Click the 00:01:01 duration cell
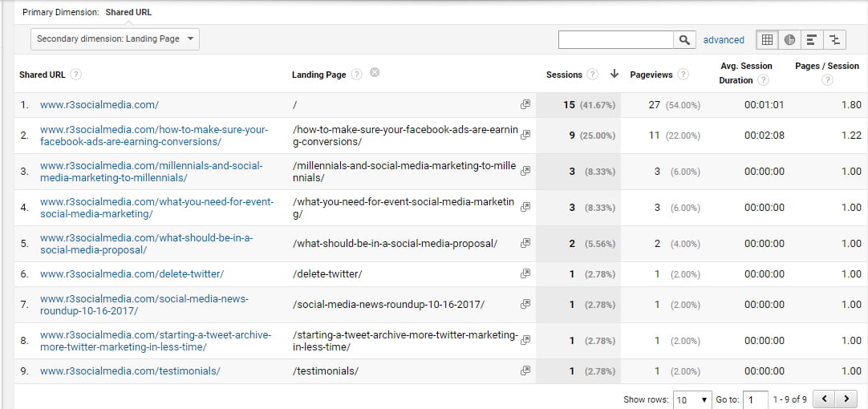Viewport: 868px width, 409px height. coord(764,105)
